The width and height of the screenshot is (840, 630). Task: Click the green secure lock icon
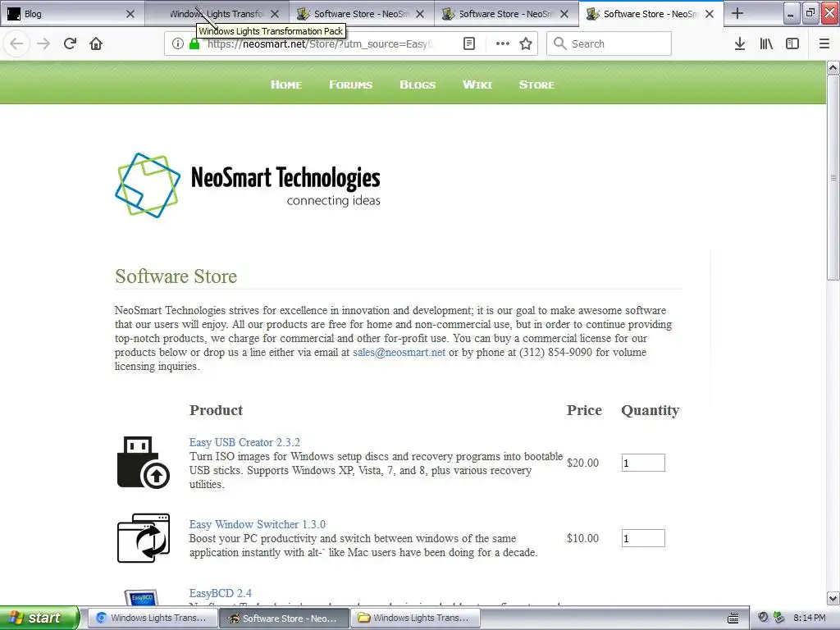click(194, 43)
